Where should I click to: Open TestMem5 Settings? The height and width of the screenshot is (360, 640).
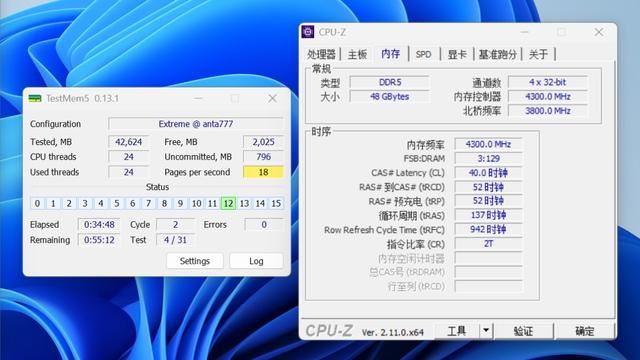195,261
